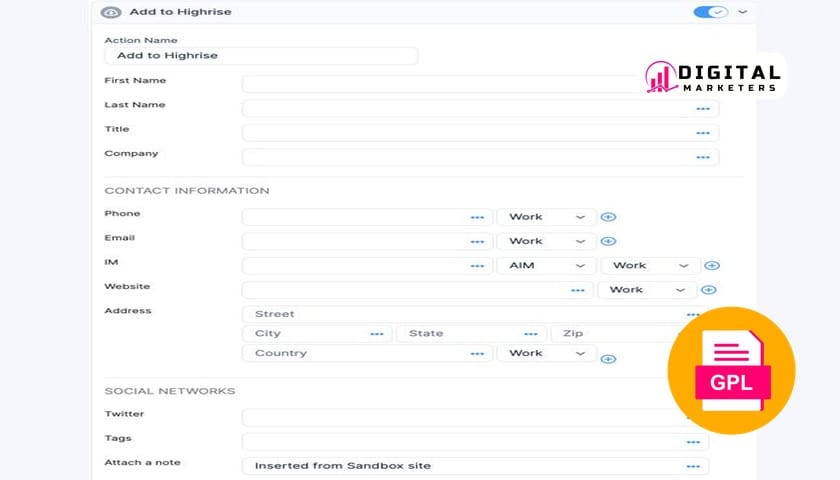This screenshot has width=840, height=480.
Task: Open merge tags dots in Last Name field
Action: click(703, 108)
